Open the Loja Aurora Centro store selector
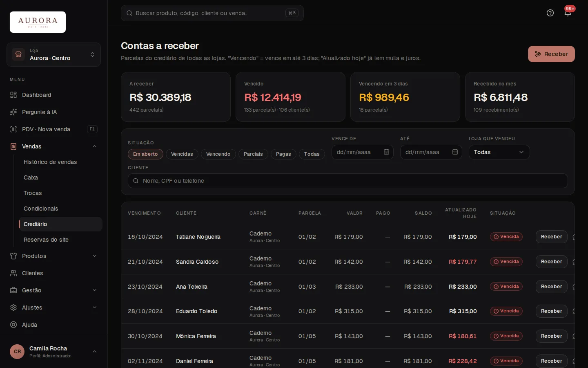 [x=53, y=55]
